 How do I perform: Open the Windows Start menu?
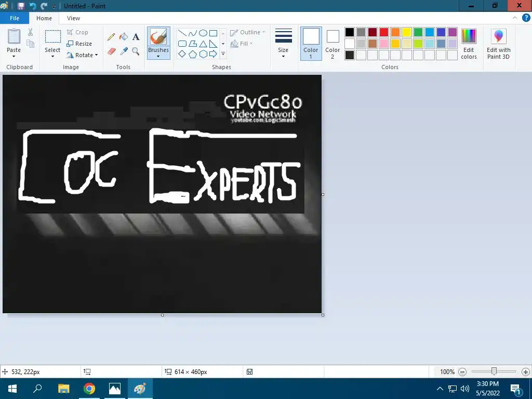(12, 389)
